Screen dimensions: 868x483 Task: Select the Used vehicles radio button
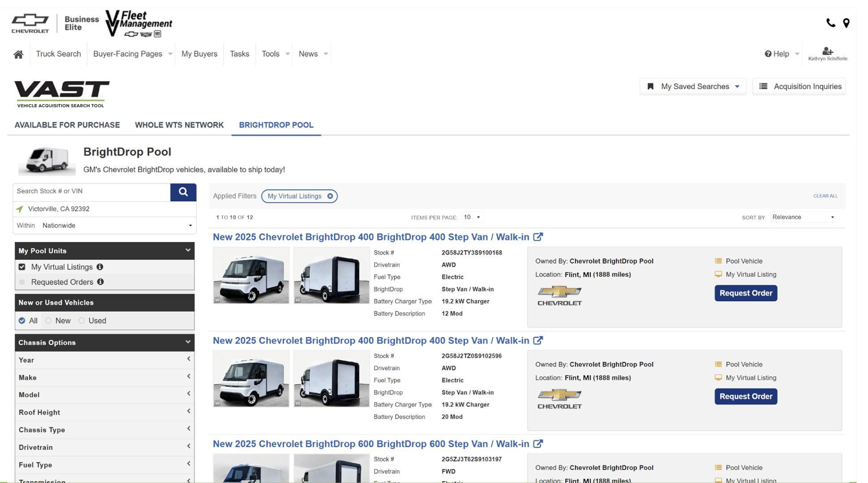[82, 321]
